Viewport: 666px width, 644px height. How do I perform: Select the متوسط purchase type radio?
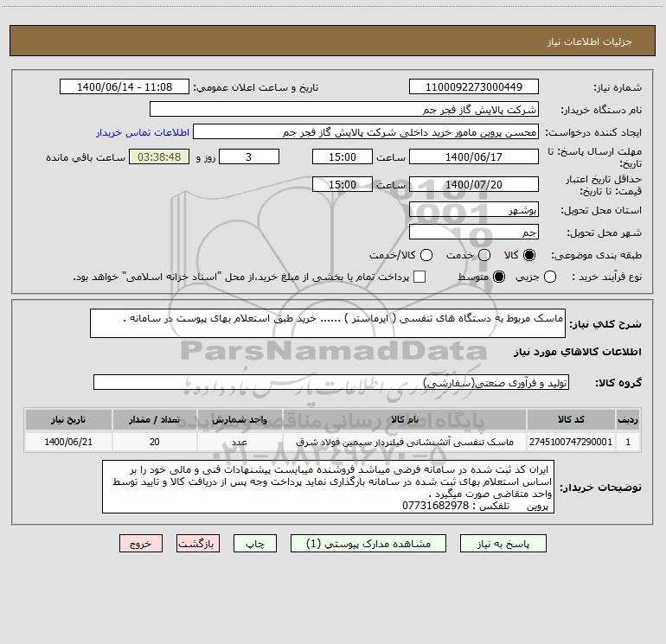(x=499, y=277)
